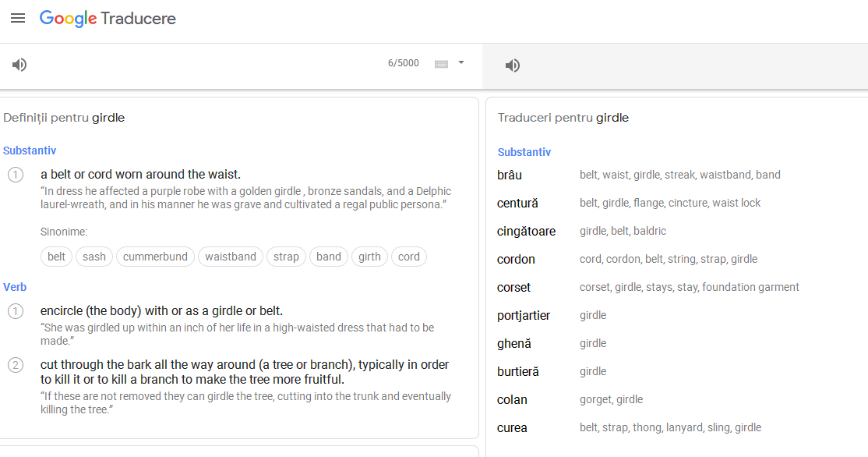Open the virtual keyboard icon
Image resolution: width=868 pixels, height=457 pixels.
pos(441,64)
